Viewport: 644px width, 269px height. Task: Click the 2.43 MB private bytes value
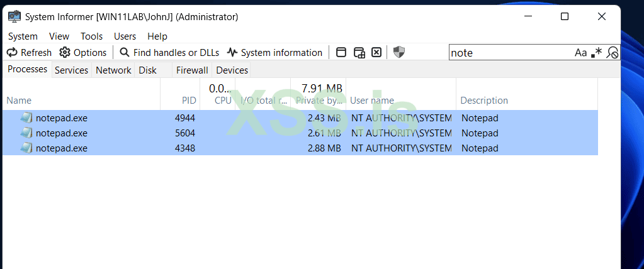(x=324, y=118)
